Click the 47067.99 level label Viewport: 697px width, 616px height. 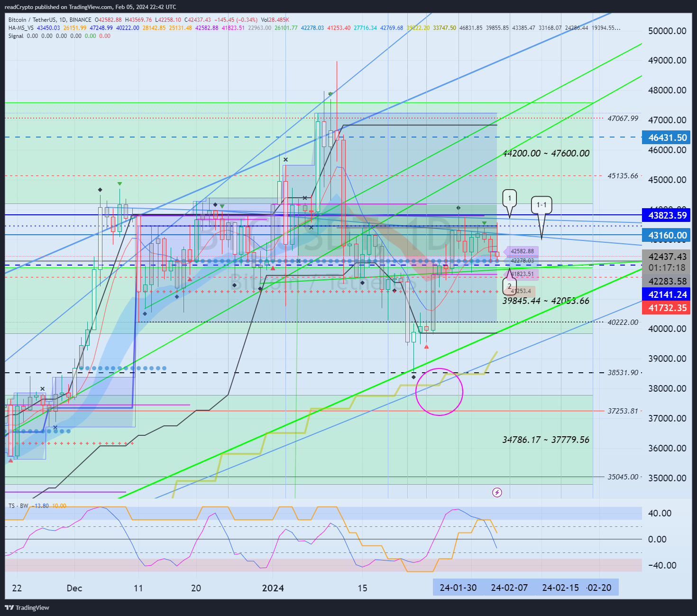point(623,119)
